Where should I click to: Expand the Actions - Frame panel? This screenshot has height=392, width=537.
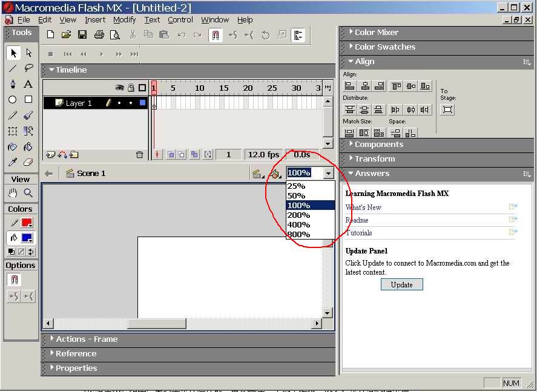(x=52, y=338)
